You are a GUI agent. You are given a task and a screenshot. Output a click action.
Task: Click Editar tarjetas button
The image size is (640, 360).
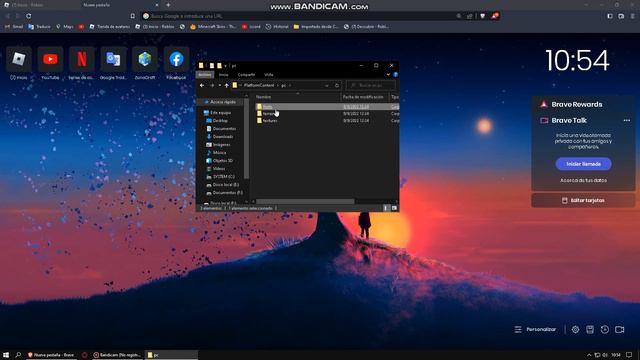pos(583,200)
